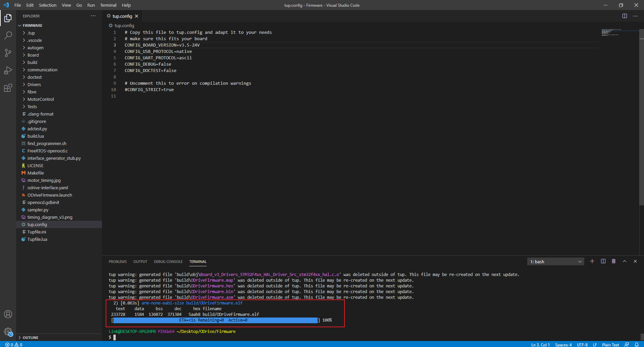Viewport: 644px width, 347px height.
Task: Open the Search view in activity bar
Action: [8, 35]
